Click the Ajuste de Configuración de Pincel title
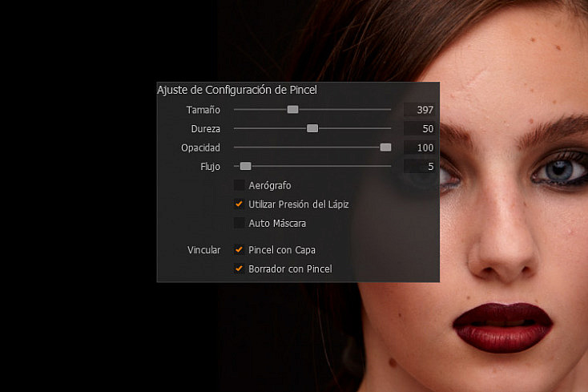This screenshot has width=588, height=392. tap(237, 90)
